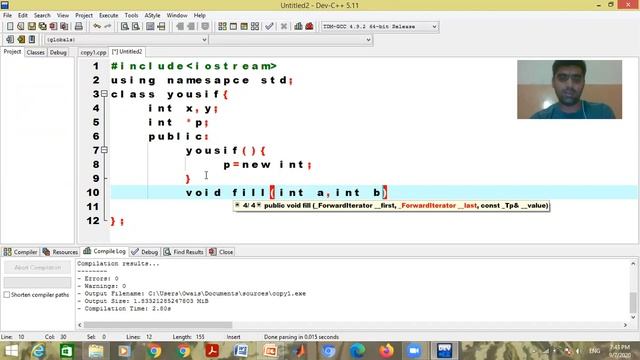Open the Search menu

[x=42, y=15]
